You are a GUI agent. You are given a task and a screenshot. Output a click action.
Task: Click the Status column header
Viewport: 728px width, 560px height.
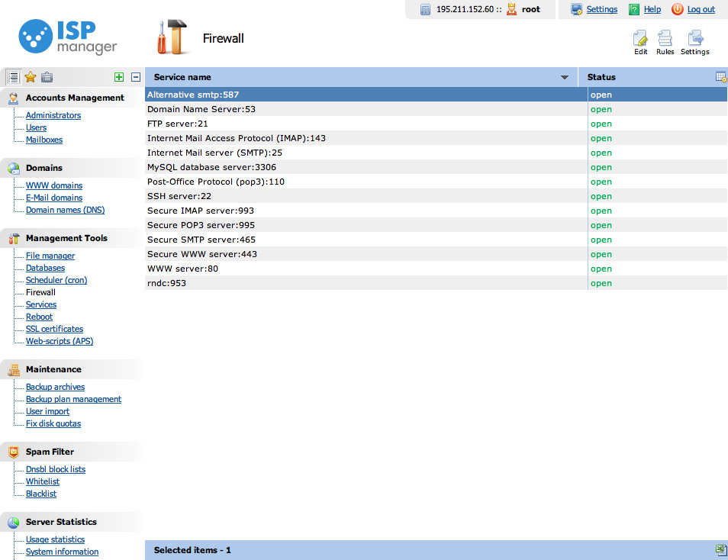click(x=601, y=77)
